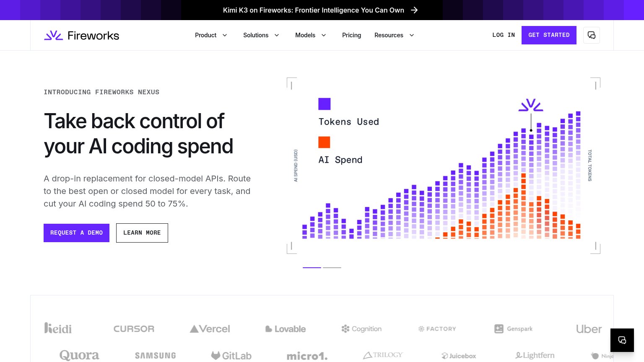Select the first purple carousel indicator
Viewport: 644px width, 362px height.
[312, 267]
